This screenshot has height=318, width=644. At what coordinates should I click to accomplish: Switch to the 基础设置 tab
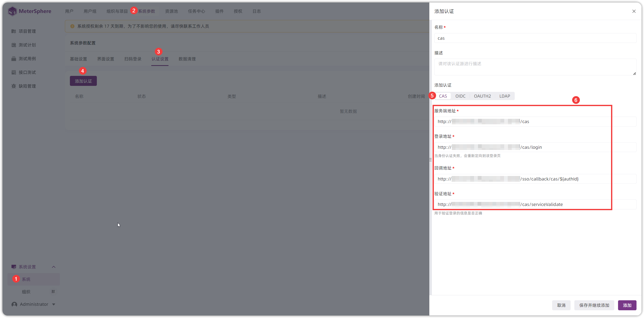click(x=78, y=59)
